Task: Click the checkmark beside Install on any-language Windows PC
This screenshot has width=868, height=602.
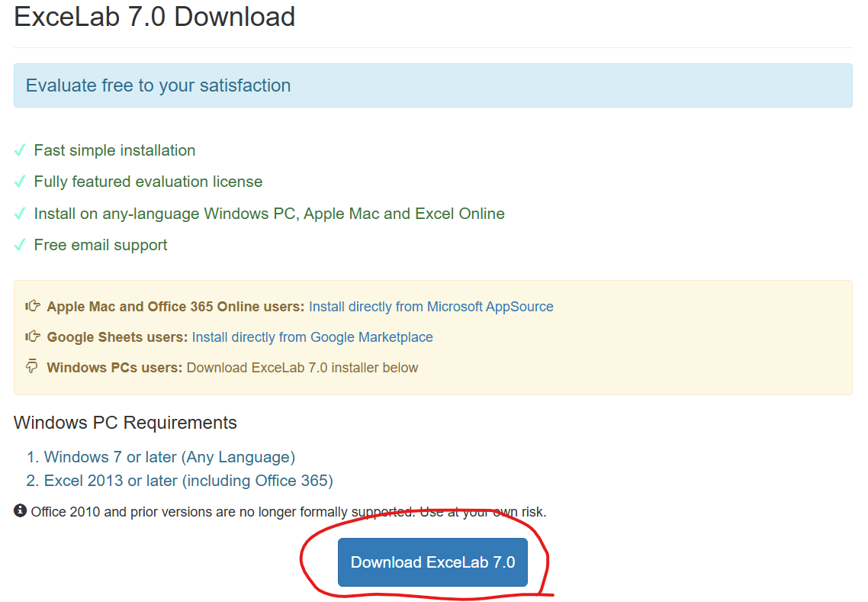Action: point(20,213)
